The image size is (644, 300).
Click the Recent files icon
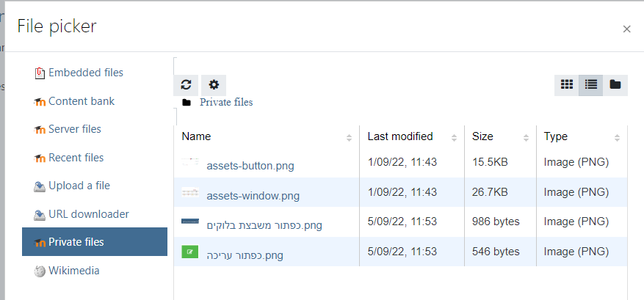pyautogui.click(x=40, y=158)
